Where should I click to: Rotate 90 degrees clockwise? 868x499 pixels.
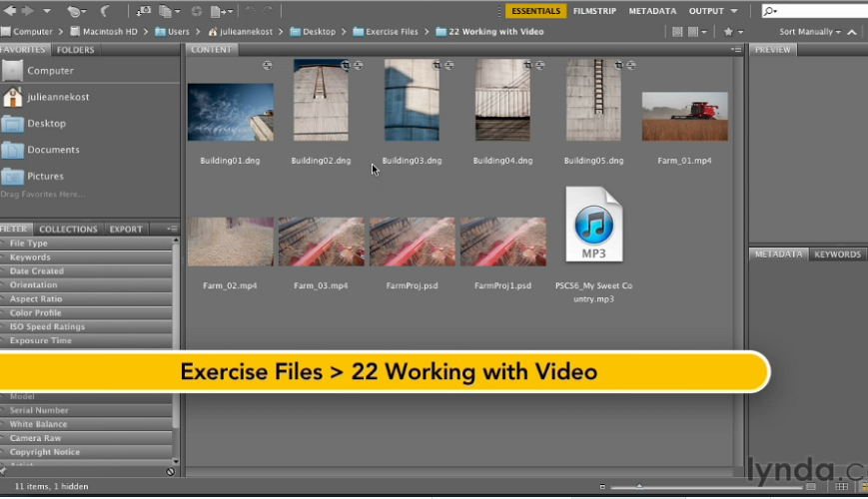[268, 11]
